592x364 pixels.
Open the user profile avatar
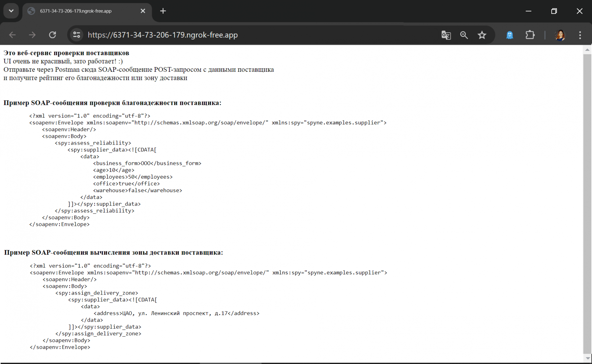[560, 35]
